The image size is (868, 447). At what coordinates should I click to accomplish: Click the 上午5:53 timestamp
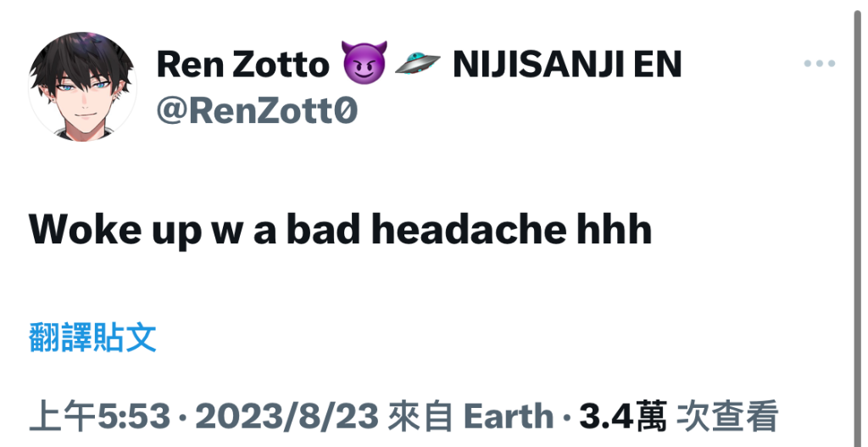[x=99, y=416]
